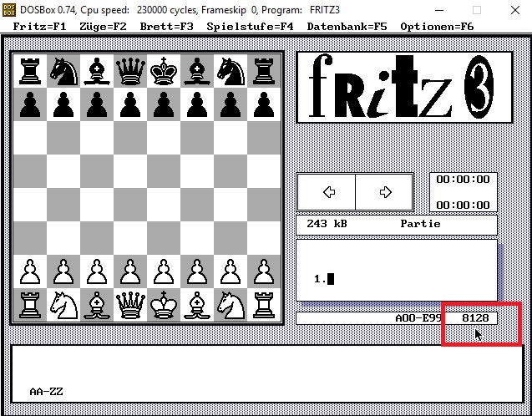Select the white rook on h1
This screenshot has width=532, height=416.
point(264,305)
